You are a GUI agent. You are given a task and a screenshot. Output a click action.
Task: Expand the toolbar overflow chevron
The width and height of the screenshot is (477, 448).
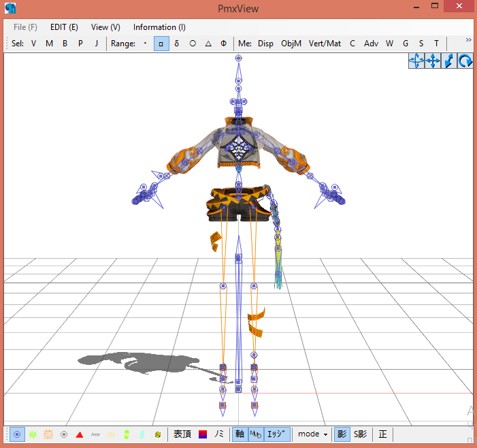(468, 40)
